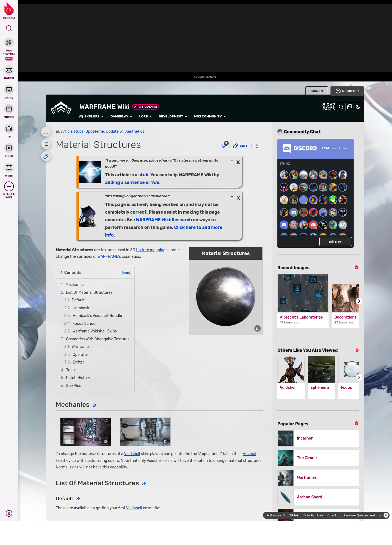Open Incarnon popular page
The height and width of the screenshot is (545, 392).
click(x=318, y=438)
